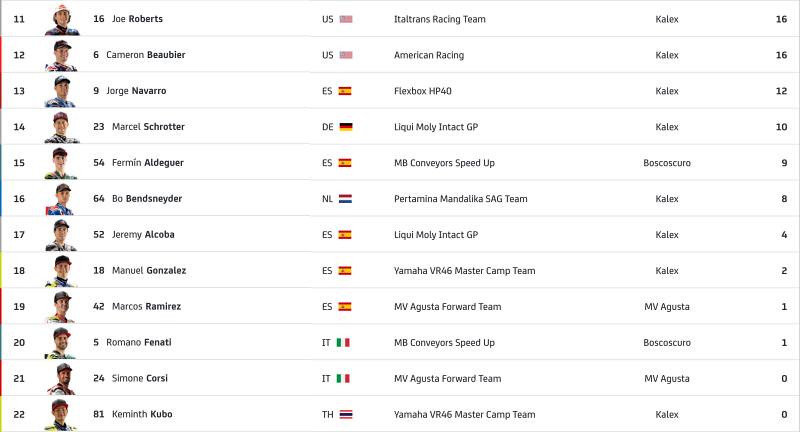Select Jeremy Alcoba rider portrait
The image size is (800, 432).
(x=61, y=235)
